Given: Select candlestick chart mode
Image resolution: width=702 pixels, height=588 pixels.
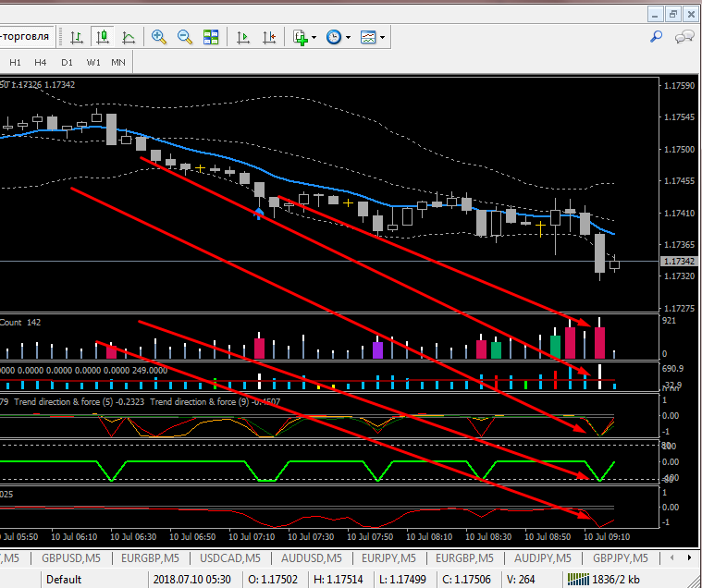Looking at the screenshot, I should (x=103, y=37).
